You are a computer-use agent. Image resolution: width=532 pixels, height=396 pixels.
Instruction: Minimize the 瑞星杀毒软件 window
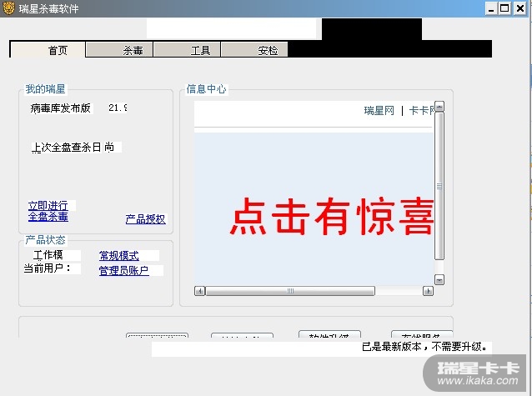point(490,8)
